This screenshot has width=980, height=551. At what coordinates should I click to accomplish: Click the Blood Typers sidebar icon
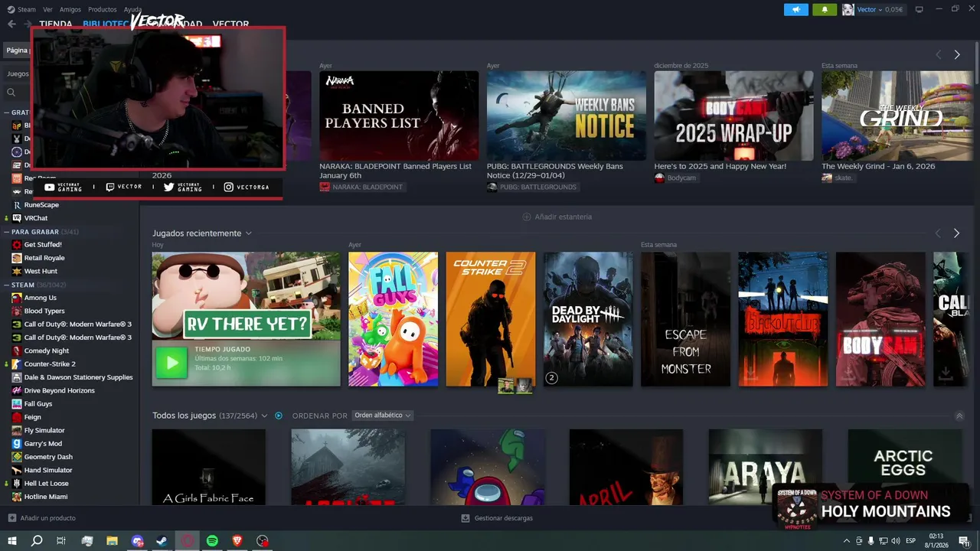pos(17,311)
